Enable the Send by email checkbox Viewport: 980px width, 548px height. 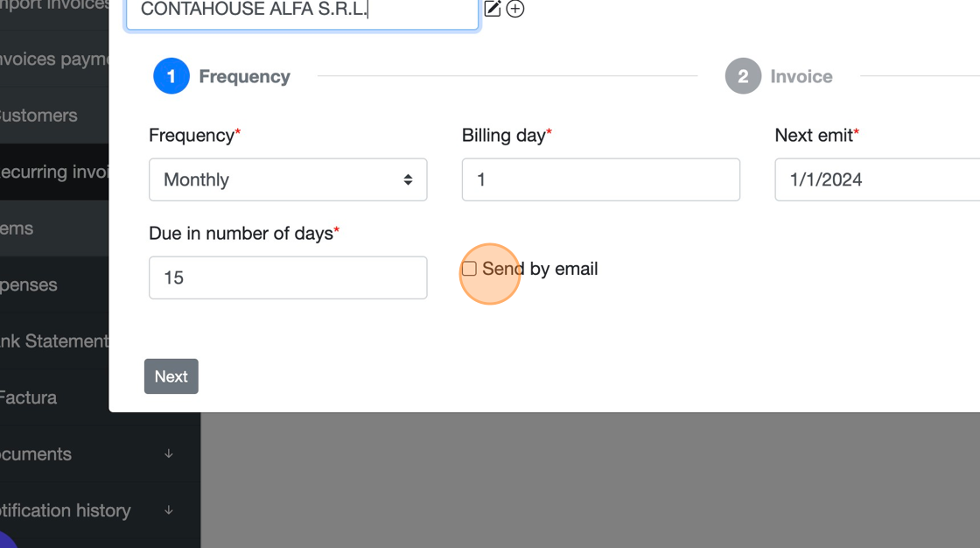point(470,269)
